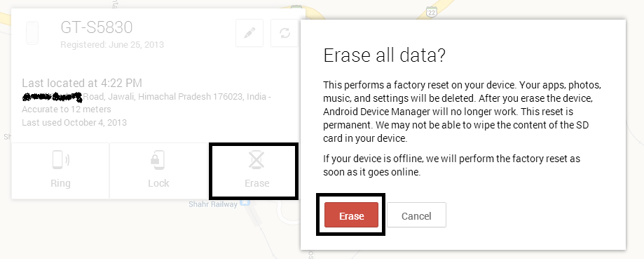This screenshot has height=259, width=644.
Task: Click the ringing phone icon
Action: tap(60, 160)
